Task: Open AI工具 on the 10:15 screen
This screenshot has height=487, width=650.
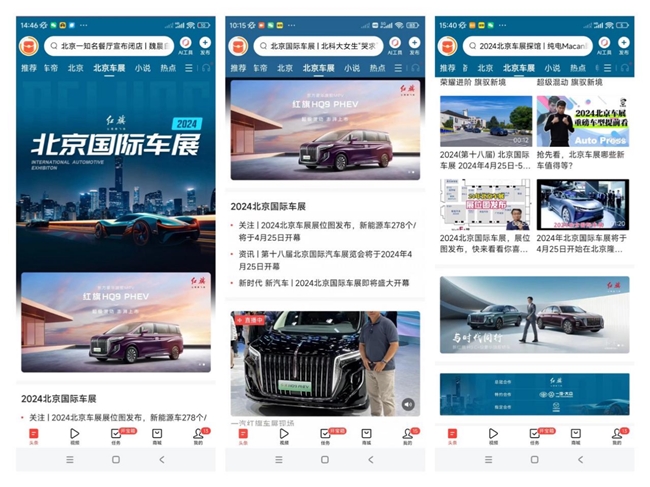Action: tap(395, 46)
